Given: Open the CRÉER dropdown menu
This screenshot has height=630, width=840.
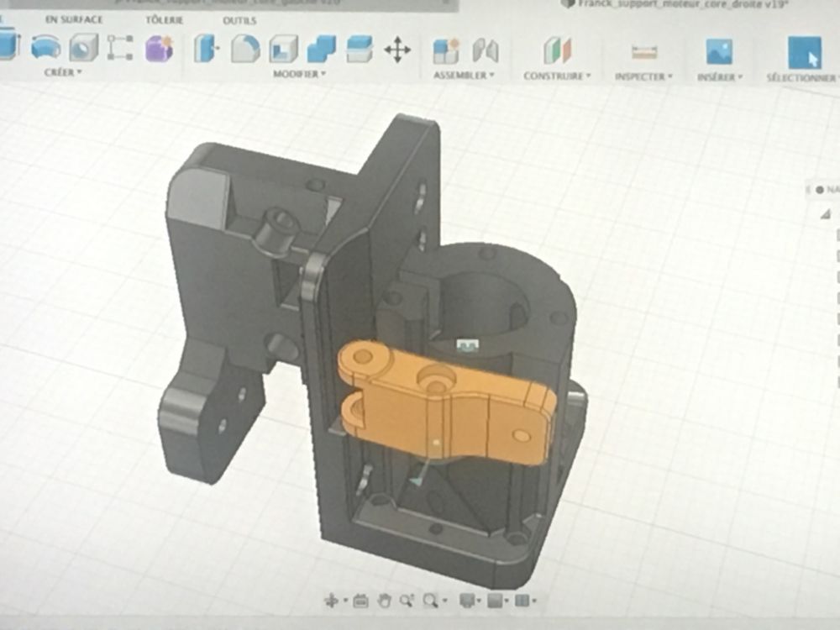Looking at the screenshot, I should click(63, 71).
